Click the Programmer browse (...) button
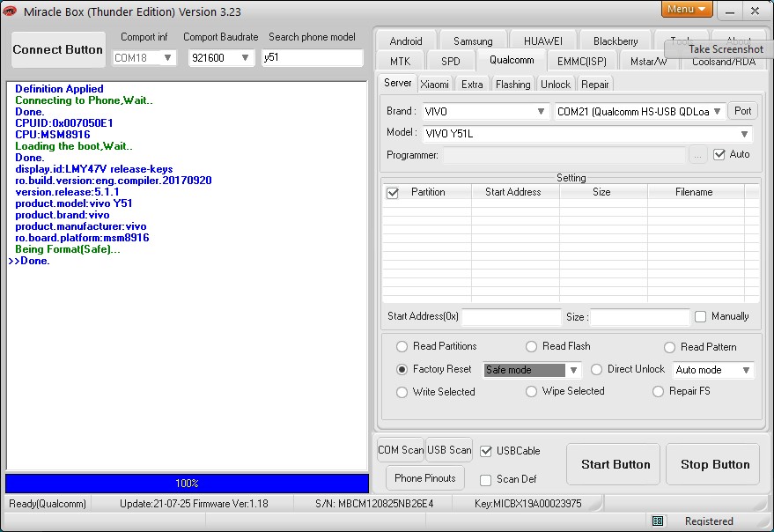 pos(697,156)
